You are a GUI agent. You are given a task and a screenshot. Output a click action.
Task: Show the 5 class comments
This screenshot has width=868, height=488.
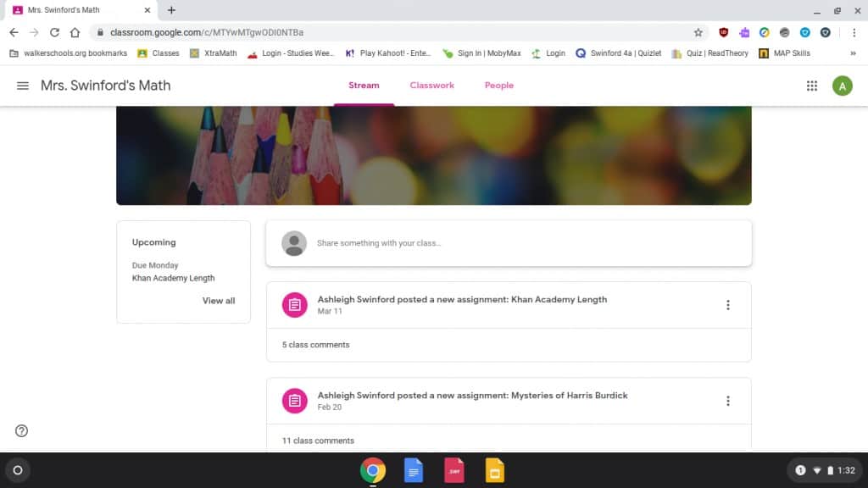315,345
